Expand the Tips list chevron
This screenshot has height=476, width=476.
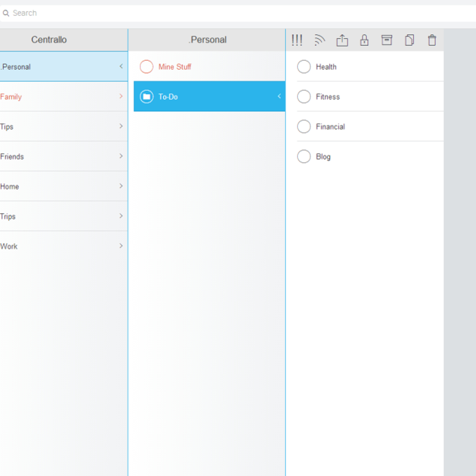tap(121, 126)
